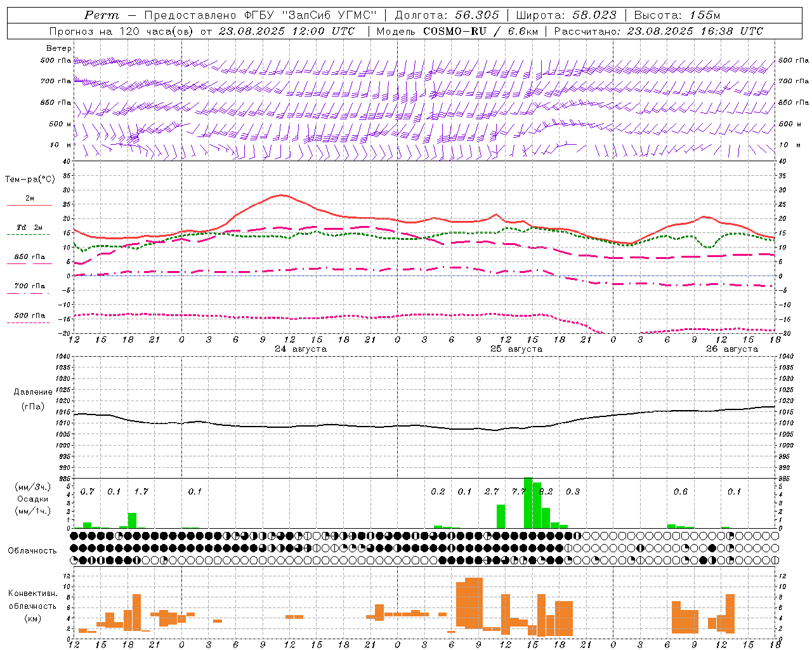
Task: Click the "(мм/3ч.)" precipitation unit label
Action: 33,487
